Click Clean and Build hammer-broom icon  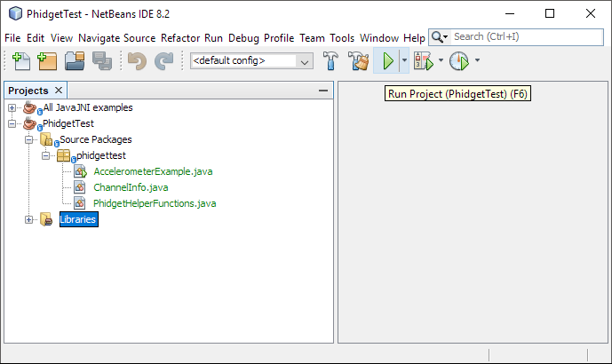[358, 61]
